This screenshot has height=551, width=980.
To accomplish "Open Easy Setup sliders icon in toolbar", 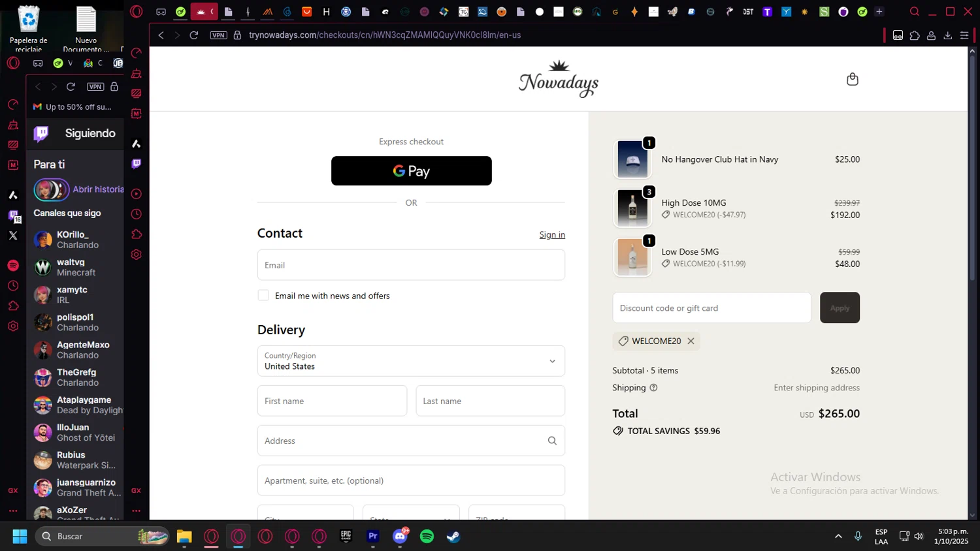I will (x=964, y=35).
